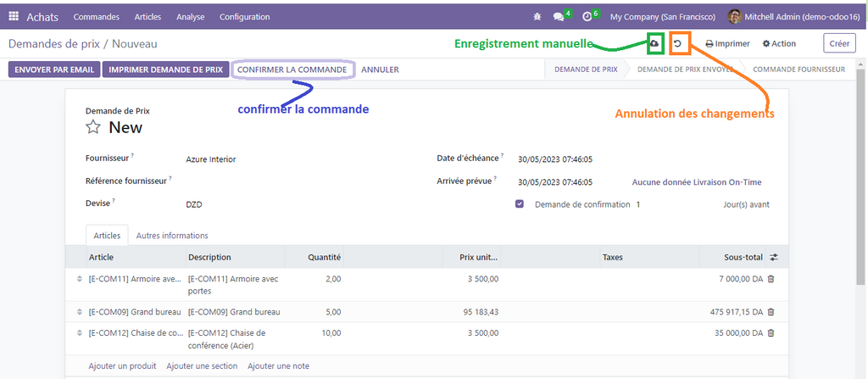
Task: Click Envoyer par email button
Action: point(54,70)
